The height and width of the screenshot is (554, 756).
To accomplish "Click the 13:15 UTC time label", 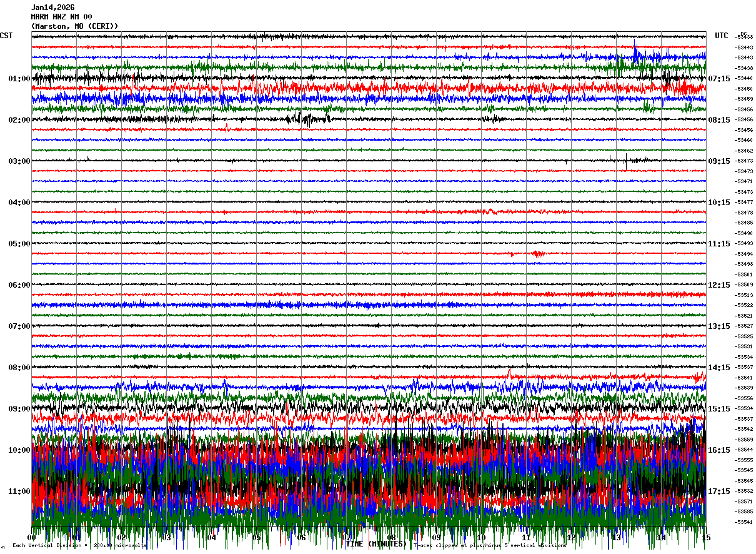I will pos(719,326).
